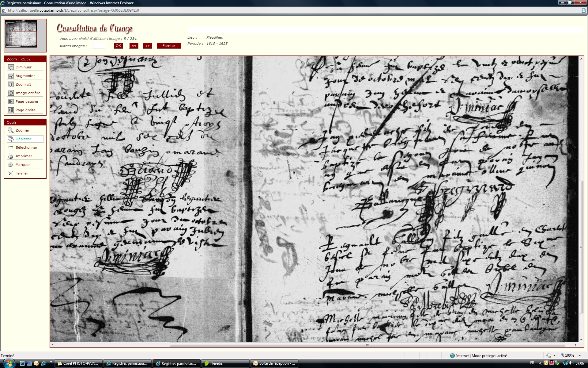The height and width of the screenshot is (368, 588).
Task: Display the left page with Page gauche
Action: tap(11, 102)
